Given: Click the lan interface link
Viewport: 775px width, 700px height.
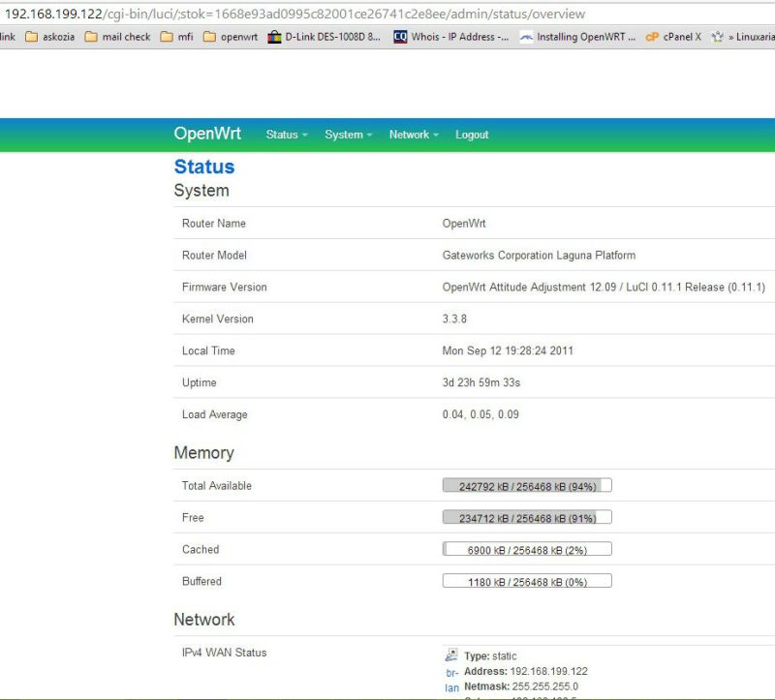Looking at the screenshot, I should click(x=450, y=685).
